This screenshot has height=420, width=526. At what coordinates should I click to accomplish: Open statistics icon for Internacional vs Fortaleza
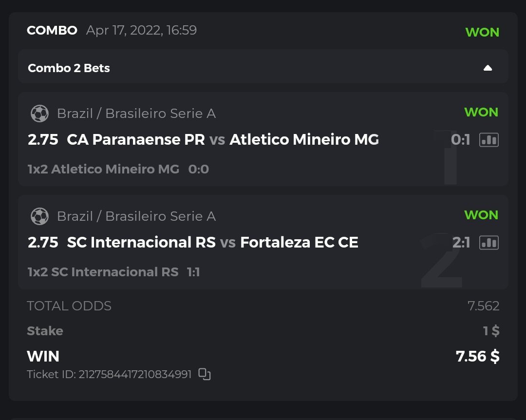[x=488, y=242]
